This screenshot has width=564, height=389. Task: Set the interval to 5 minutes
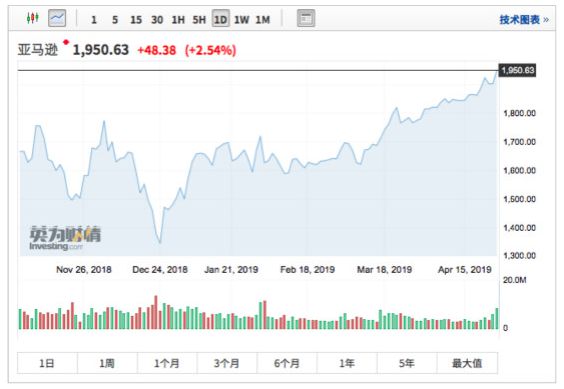pyautogui.click(x=115, y=20)
